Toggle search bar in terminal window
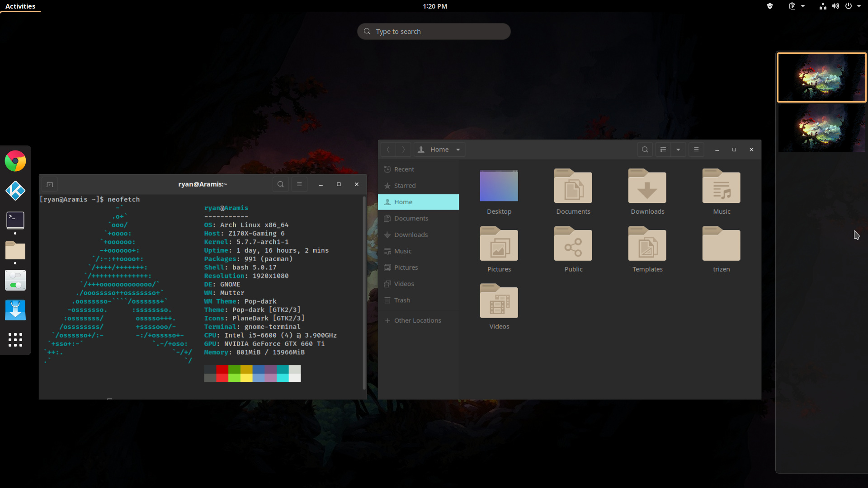Image resolution: width=868 pixels, height=488 pixels. point(280,184)
